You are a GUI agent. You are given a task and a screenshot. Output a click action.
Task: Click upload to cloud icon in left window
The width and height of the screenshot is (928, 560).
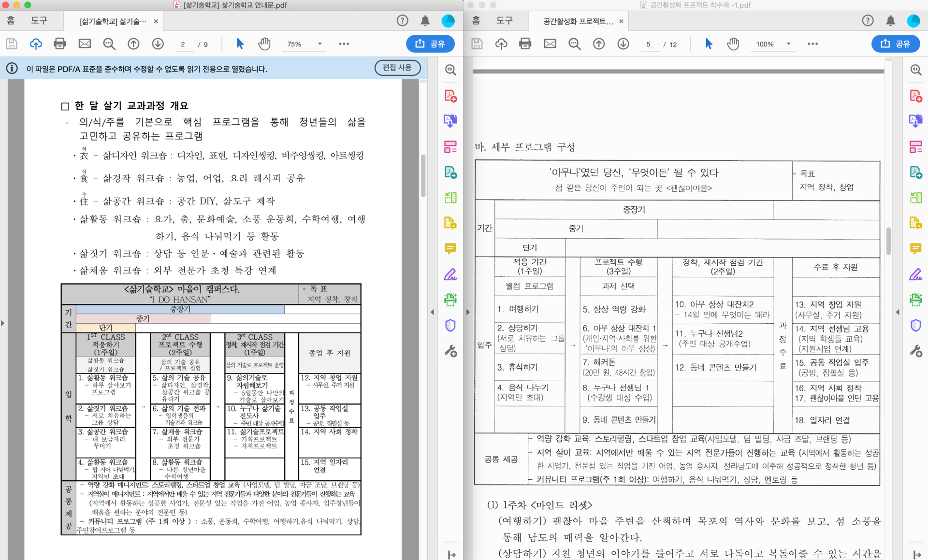coord(36,44)
